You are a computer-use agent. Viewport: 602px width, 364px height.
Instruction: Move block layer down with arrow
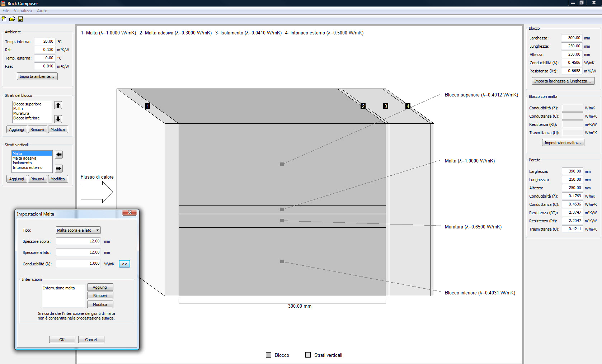pos(58,119)
